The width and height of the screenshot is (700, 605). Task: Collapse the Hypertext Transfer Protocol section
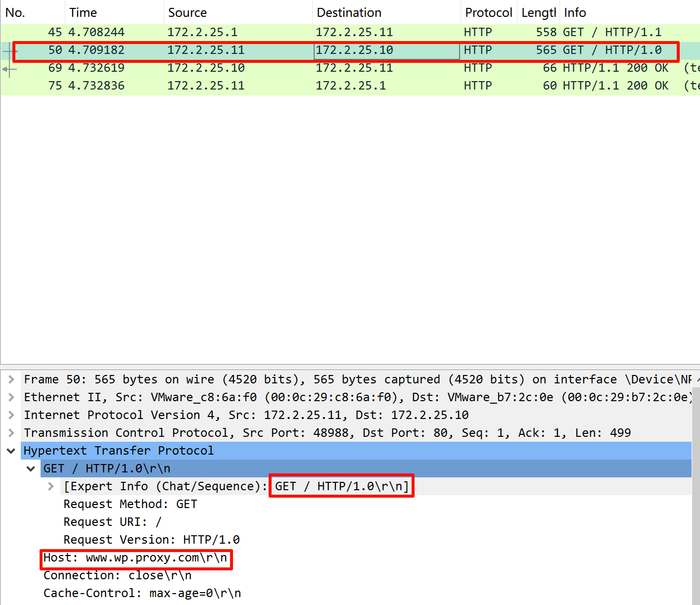pos(11,451)
